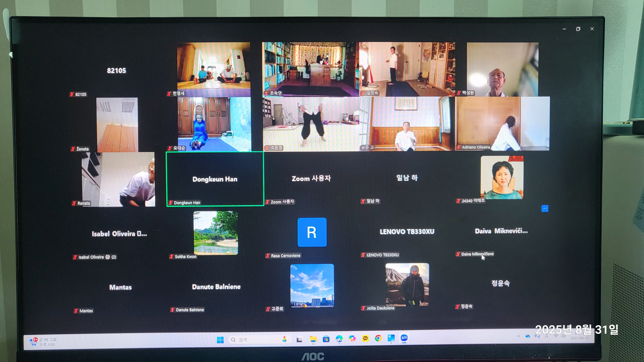The height and width of the screenshot is (362, 644).
Task: Launch Microsoft Edge from taskbar
Action: coord(339,339)
